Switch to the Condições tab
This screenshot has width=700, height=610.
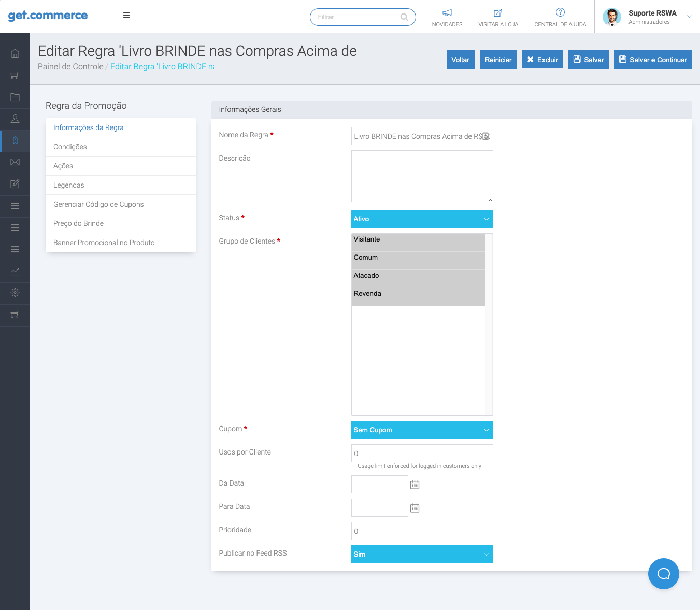70,147
